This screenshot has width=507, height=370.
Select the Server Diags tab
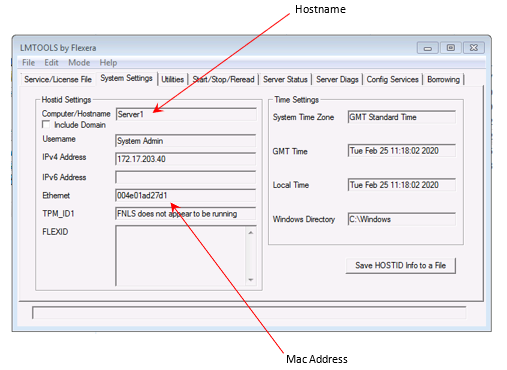tap(337, 79)
